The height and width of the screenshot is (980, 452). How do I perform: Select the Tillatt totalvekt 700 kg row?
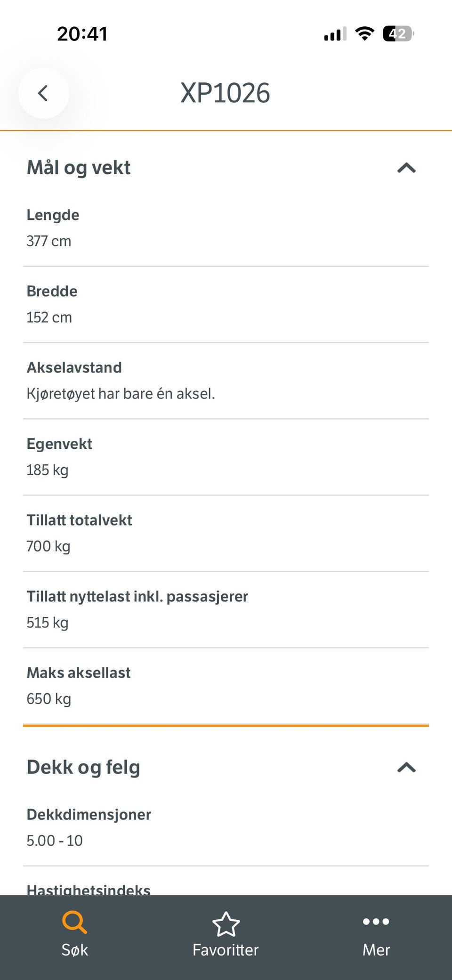[226, 533]
